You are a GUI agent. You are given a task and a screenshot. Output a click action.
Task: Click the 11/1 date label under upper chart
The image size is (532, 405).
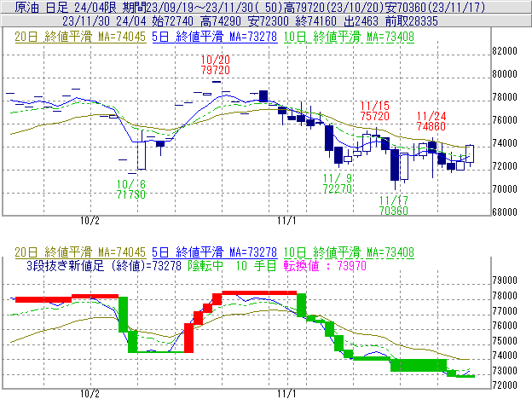point(286,221)
